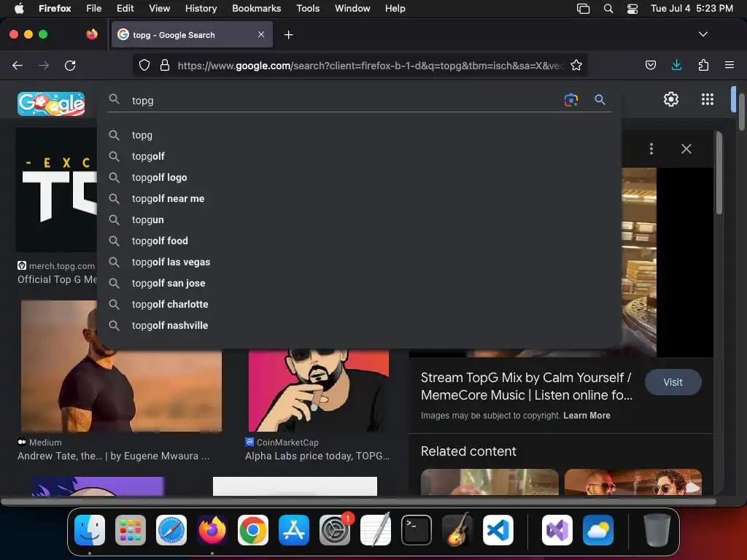Open the tracking protection shield icon
The image size is (747, 560).
click(144, 65)
